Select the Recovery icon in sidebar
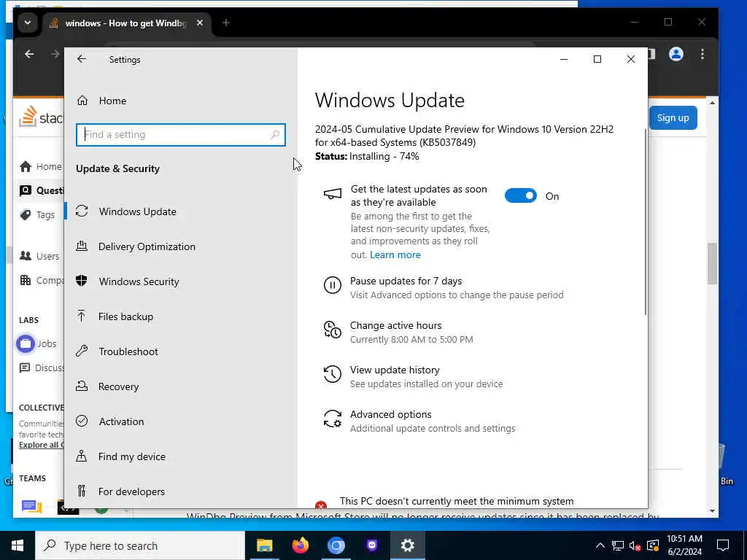 pyautogui.click(x=82, y=386)
